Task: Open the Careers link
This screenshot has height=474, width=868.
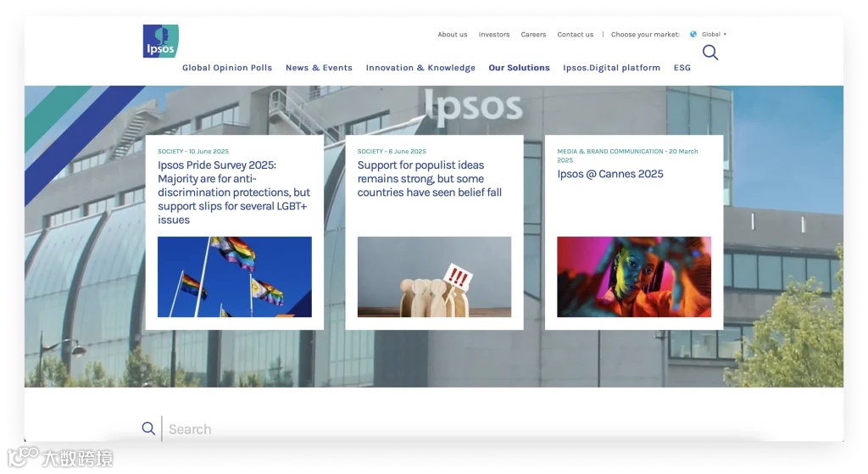Action: tap(533, 34)
